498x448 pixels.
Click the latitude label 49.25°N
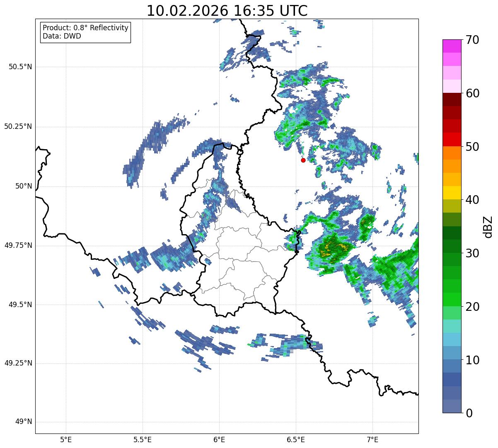[18, 363]
